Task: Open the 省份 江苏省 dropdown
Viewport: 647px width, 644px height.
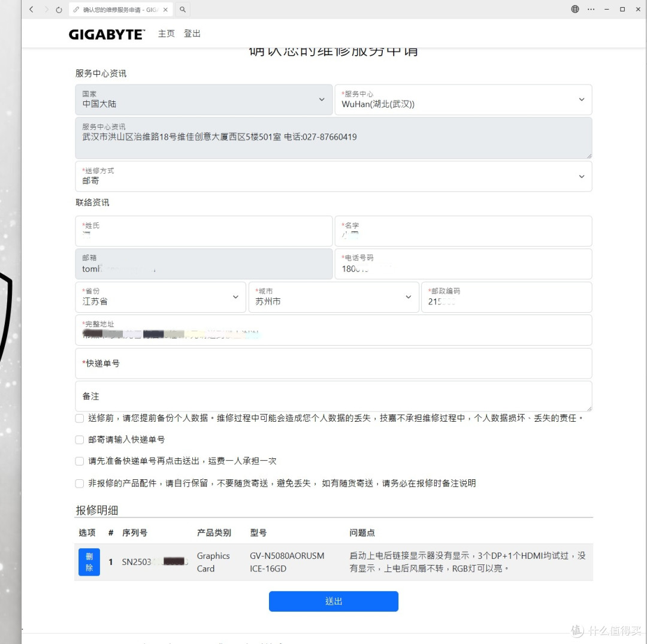Action: click(161, 297)
